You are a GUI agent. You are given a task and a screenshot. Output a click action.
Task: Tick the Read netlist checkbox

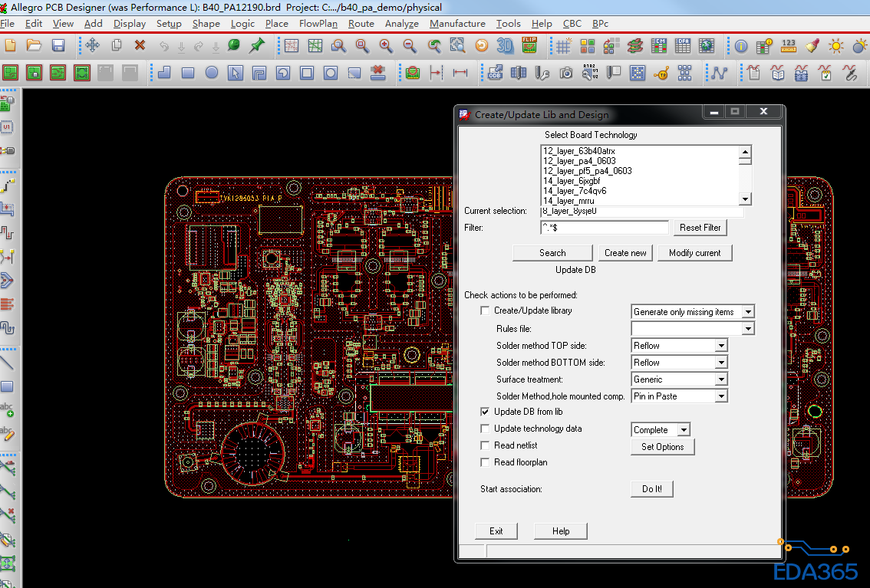[x=485, y=446]
